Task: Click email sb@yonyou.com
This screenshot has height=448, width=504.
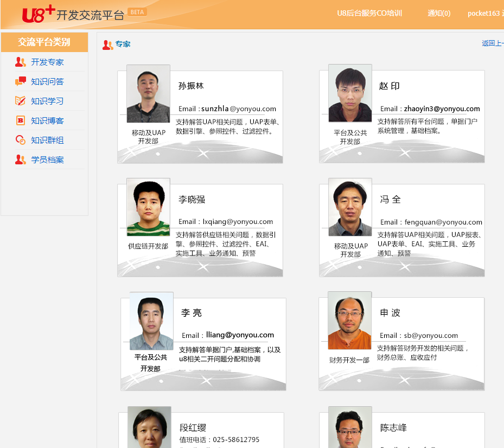Action: click(x=431, y=336)
